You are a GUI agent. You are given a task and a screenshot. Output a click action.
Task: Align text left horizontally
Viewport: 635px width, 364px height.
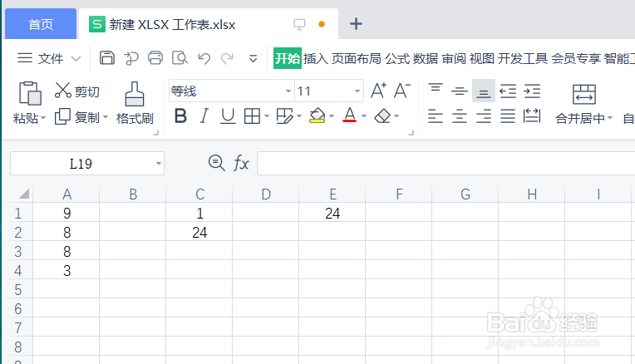click(x=436, y=116)
